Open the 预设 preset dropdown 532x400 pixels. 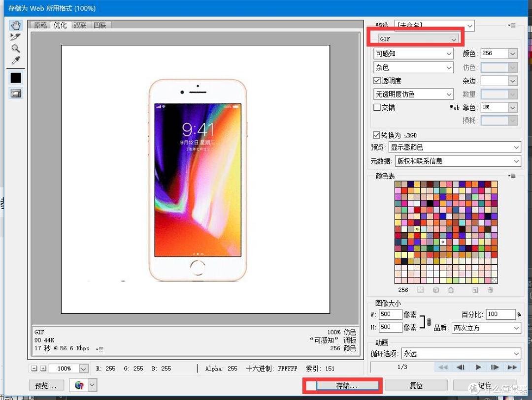coord(434,26)
